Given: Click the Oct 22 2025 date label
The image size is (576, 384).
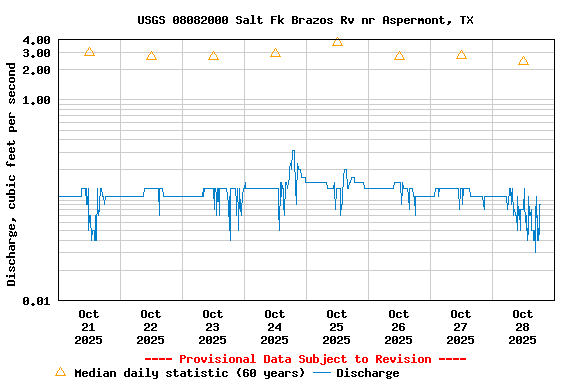Looking at the screenshot, I should click(151, 327).
